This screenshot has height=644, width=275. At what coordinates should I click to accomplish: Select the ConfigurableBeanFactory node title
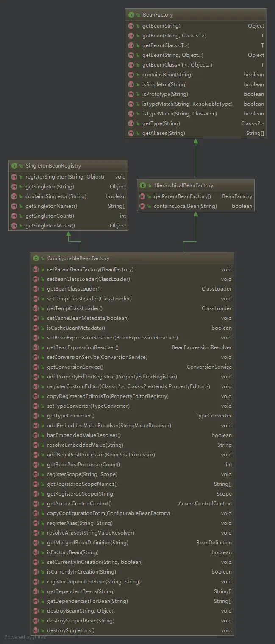tap(78, 258)
